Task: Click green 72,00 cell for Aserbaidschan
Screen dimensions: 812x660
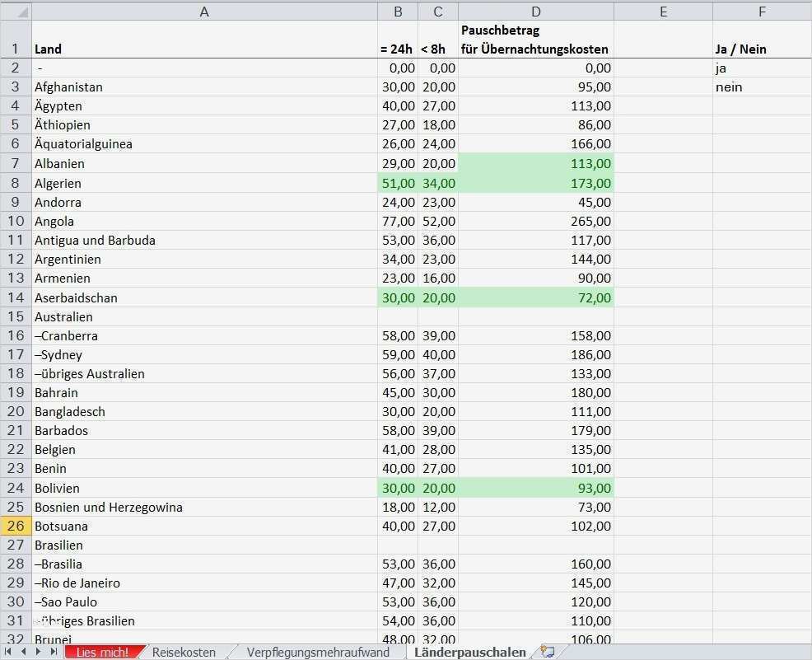Action: pos(536,297)
